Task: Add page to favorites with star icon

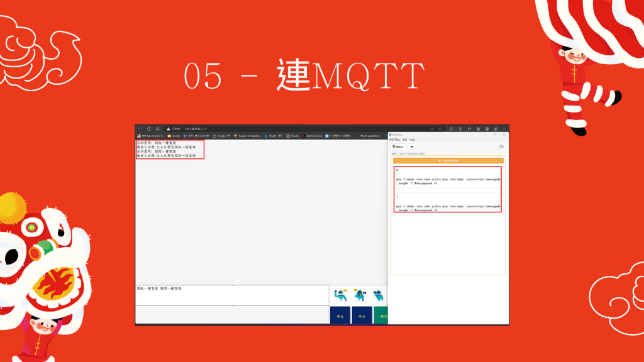Action: (440, 129)
